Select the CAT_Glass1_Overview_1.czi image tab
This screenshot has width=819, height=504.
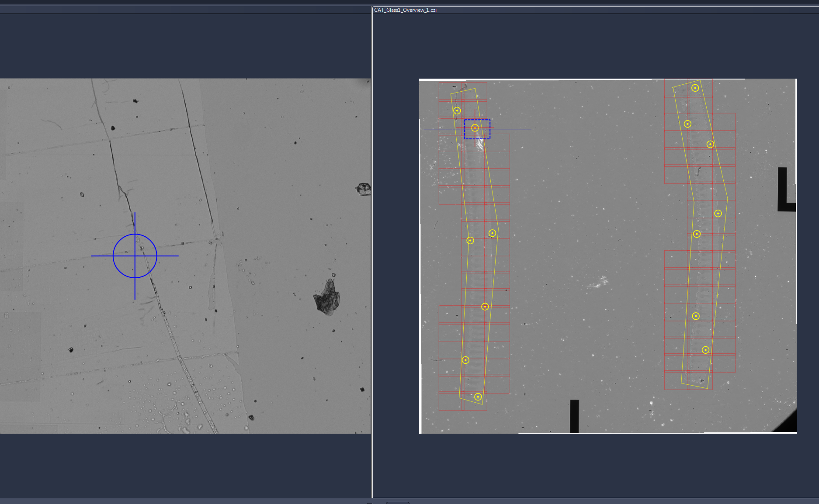(405, 10)
